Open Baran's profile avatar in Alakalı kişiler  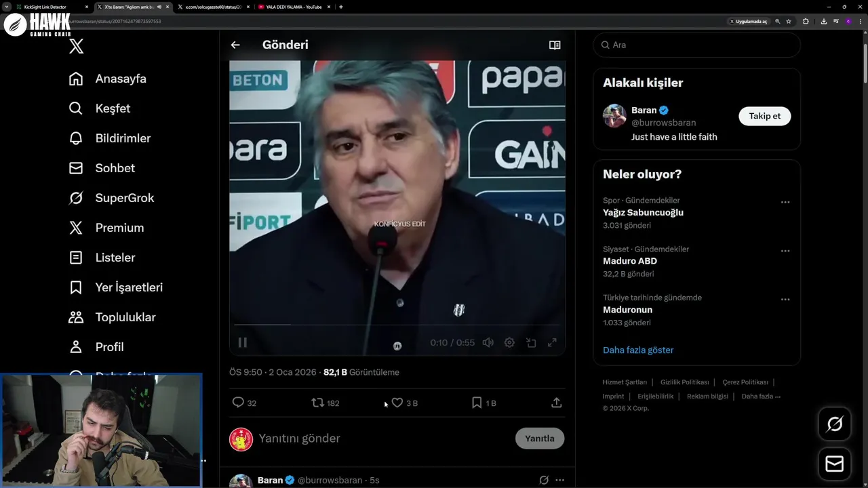[x=614, y=116]
